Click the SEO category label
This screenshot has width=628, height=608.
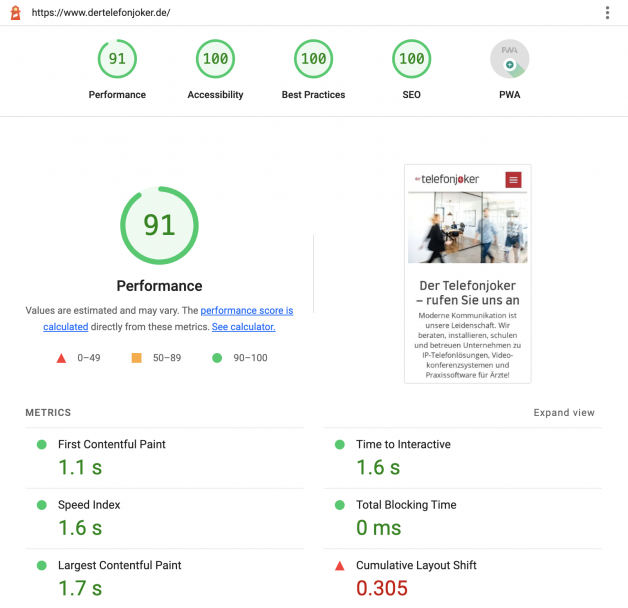412,95
